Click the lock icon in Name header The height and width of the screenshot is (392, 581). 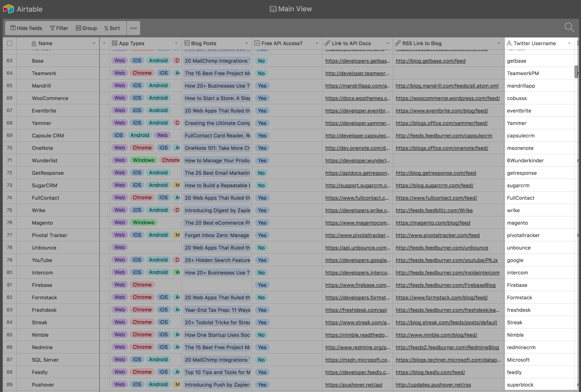[x=34, y=44]
